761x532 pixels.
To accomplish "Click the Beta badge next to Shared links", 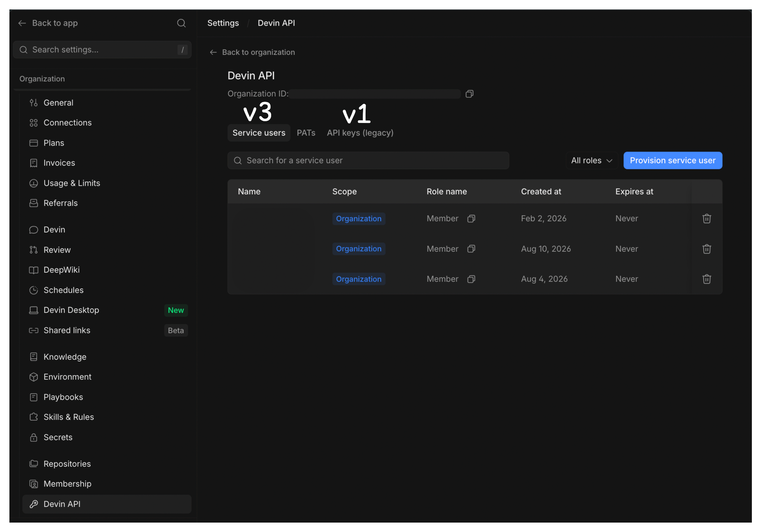I will pos(176,330).
